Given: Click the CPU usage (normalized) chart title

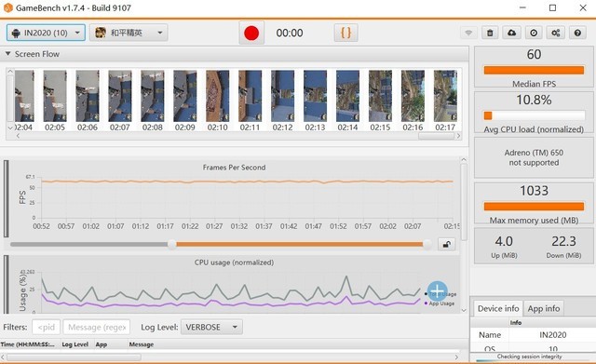Looking at the screenshot, I should (x=234, y=263).
